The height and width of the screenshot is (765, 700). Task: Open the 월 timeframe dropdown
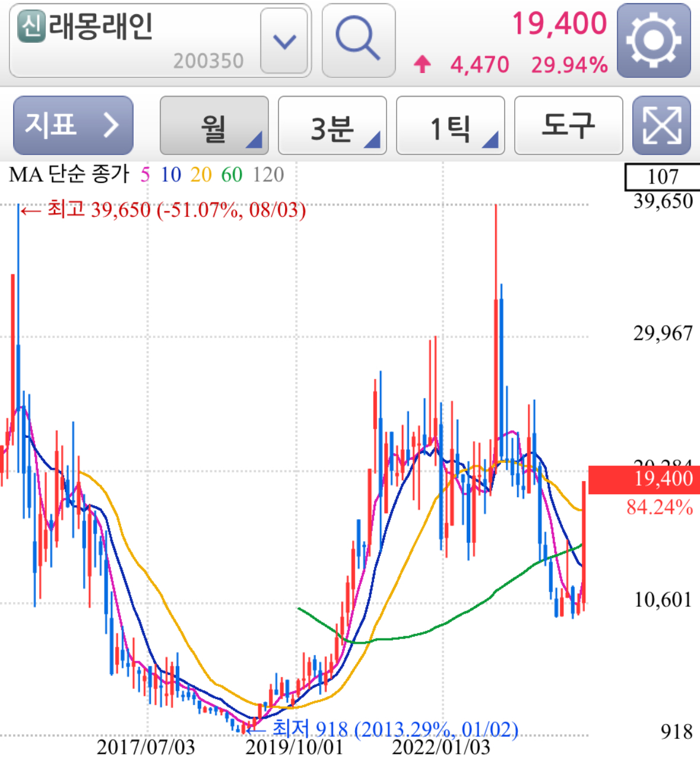(x=214, y=125)
